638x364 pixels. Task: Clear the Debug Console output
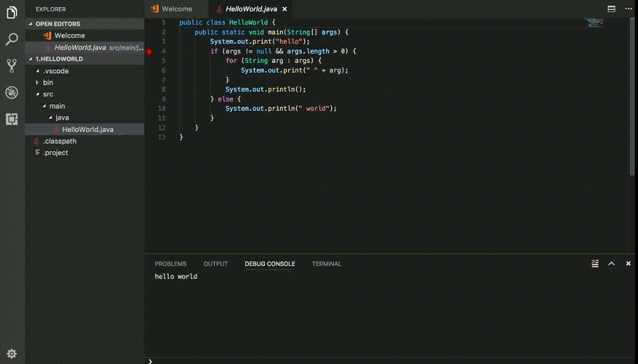[x=594, y=263]
